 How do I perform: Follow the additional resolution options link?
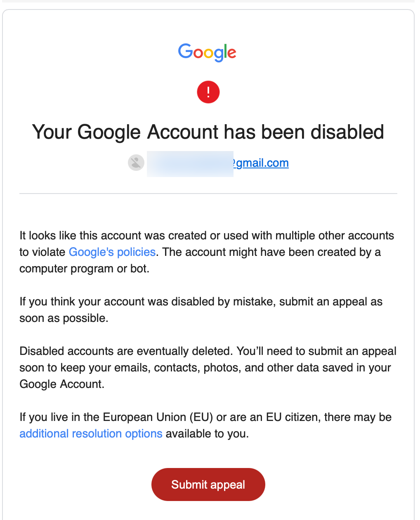[x=91, y=434]
